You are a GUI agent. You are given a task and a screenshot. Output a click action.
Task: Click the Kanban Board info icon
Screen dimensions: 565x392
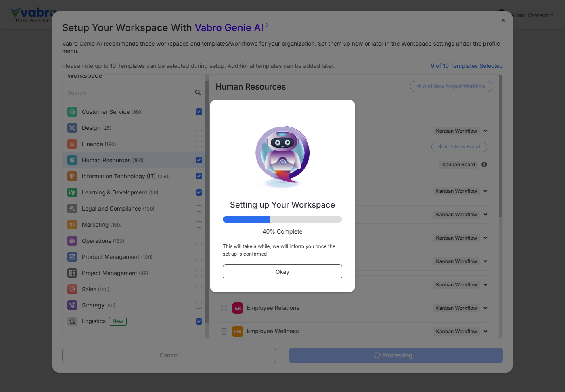click(484, 165)
